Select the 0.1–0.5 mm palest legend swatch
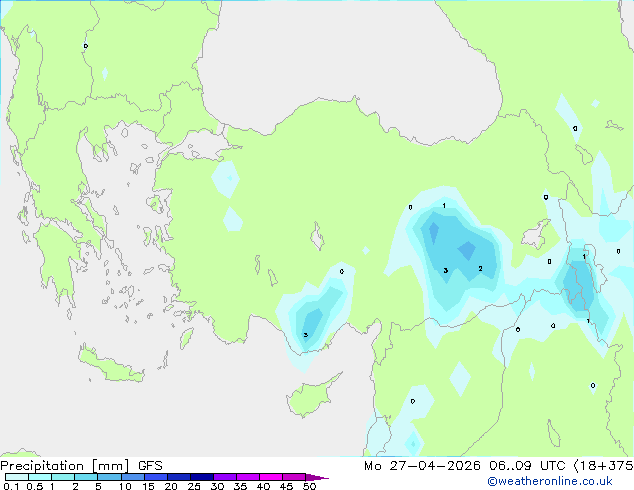The image size is (634, 490). click(x=17, y=477)
